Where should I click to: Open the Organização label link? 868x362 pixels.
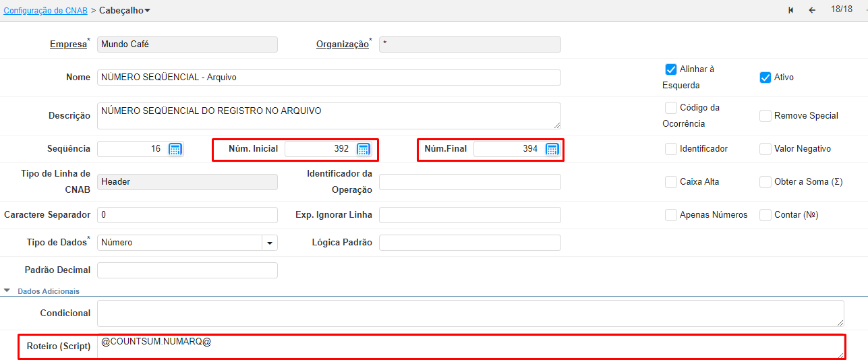(343, 44)
